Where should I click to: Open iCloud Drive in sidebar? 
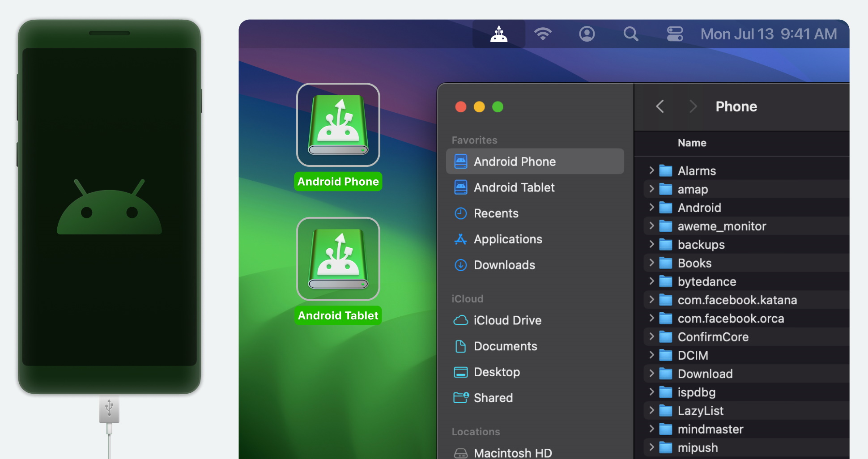point(507,320)
